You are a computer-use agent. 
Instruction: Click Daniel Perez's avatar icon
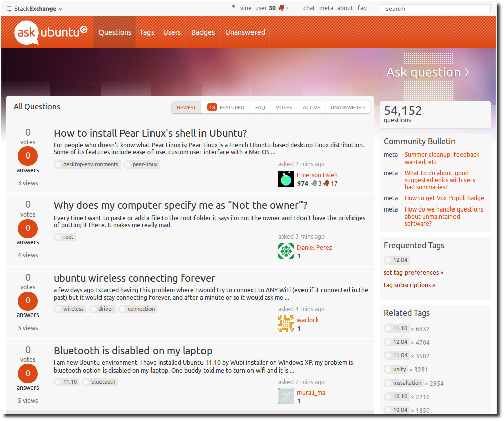tap(286, 251)
